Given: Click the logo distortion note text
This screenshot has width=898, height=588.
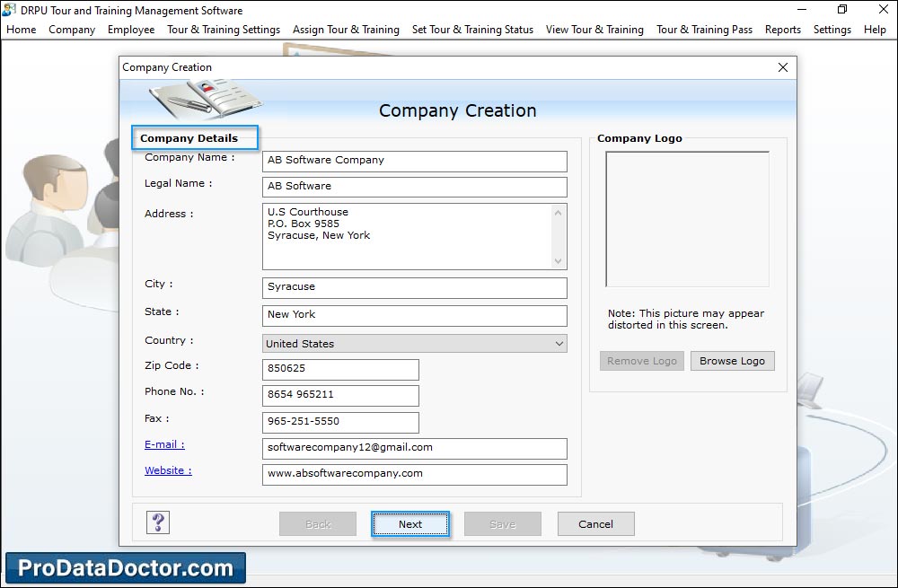Looking at the screenshot, I should [686, 319].
